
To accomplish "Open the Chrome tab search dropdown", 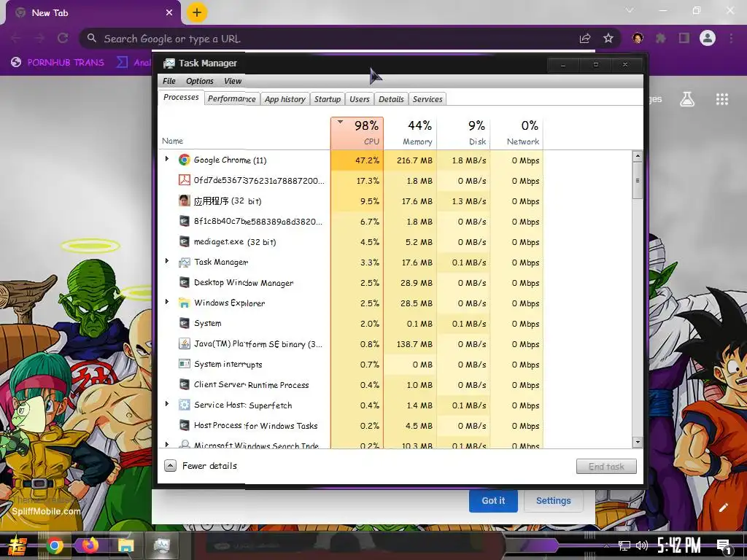I will point(630,10).
